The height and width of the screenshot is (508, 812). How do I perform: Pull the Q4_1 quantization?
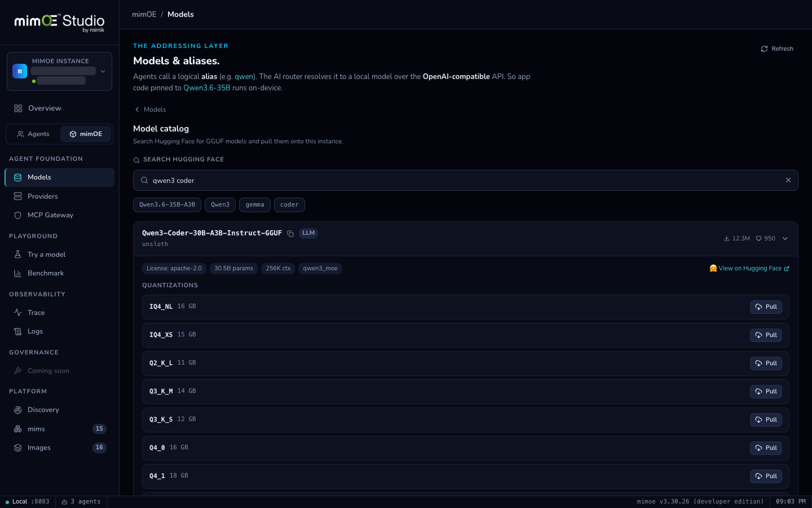pos(766,476)
